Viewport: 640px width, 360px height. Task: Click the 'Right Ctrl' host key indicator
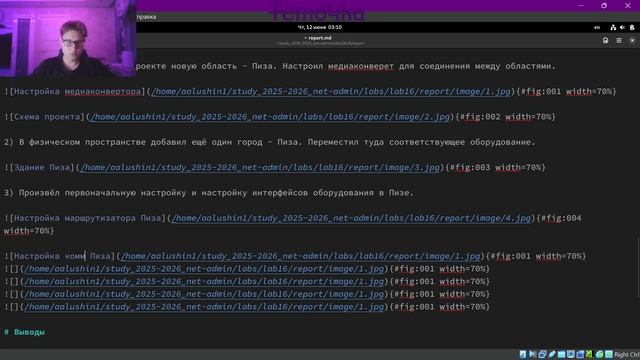627,355
